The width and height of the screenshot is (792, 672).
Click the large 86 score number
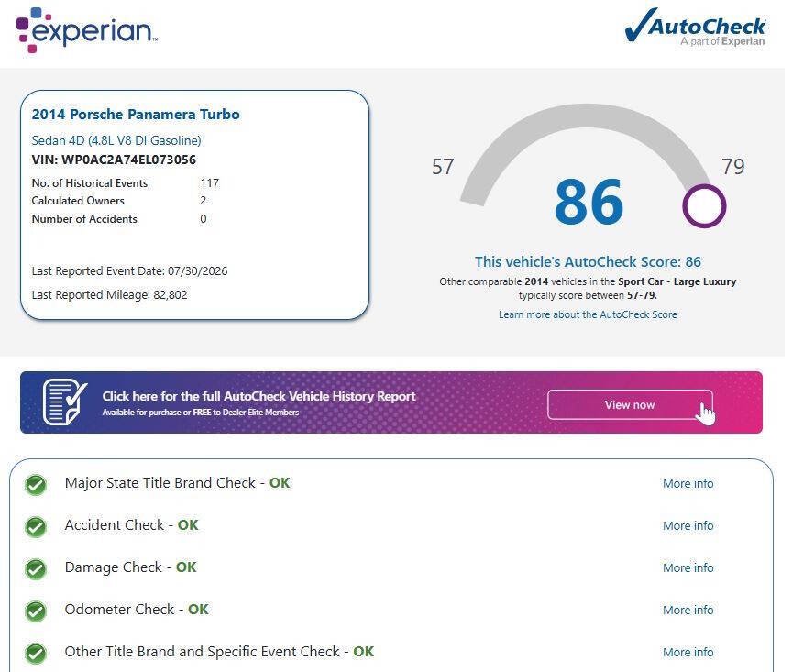(x=588, y=202)
